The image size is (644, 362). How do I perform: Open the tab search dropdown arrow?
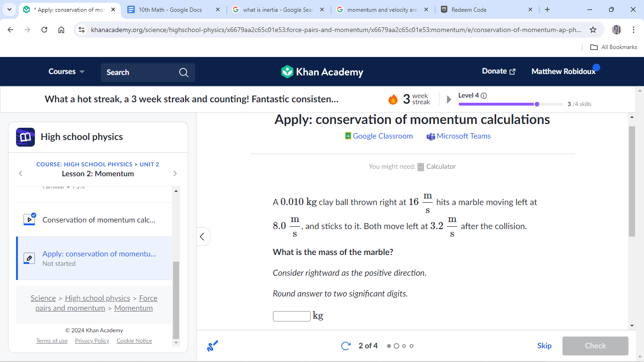(x=9, y=9)
